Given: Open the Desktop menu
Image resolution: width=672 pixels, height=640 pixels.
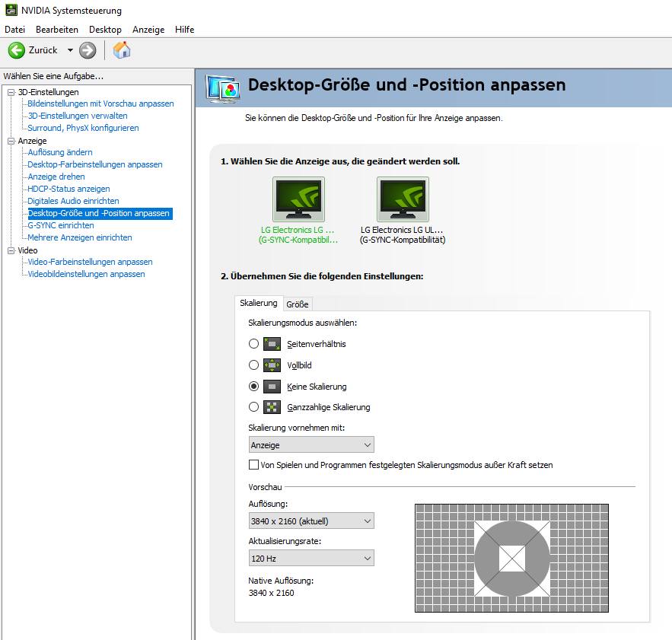Looking at the screenshot, I should (x=106, y=30).
